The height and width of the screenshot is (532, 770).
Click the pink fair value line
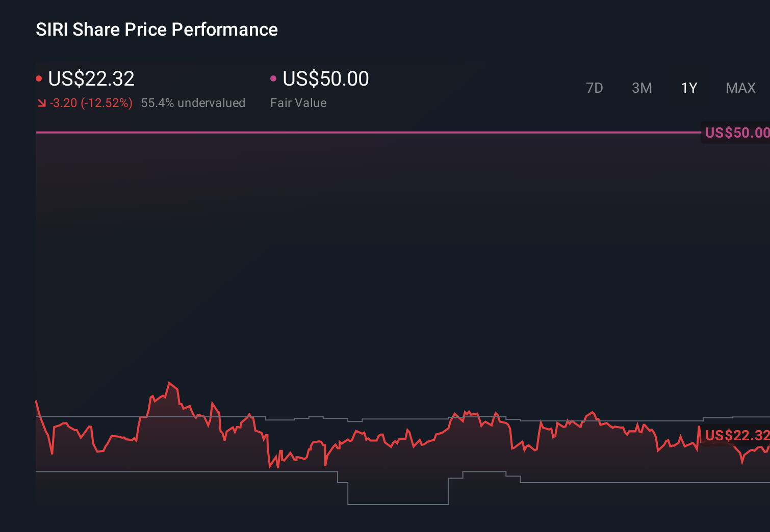tap(357, 132)
